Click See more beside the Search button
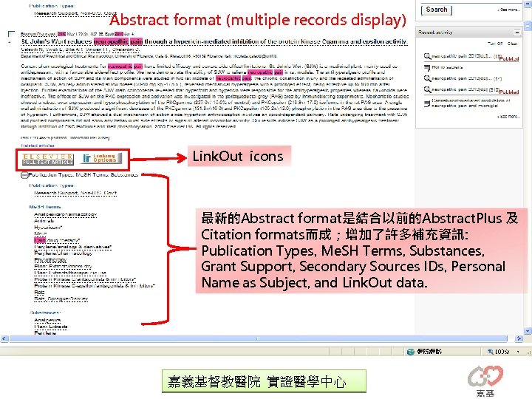532x399 pixels. pos(508,10)
